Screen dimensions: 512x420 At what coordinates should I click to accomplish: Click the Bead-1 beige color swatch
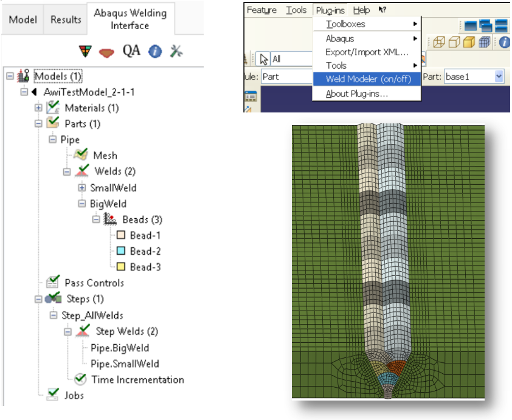pyautogui.click(x=121, y=235)
